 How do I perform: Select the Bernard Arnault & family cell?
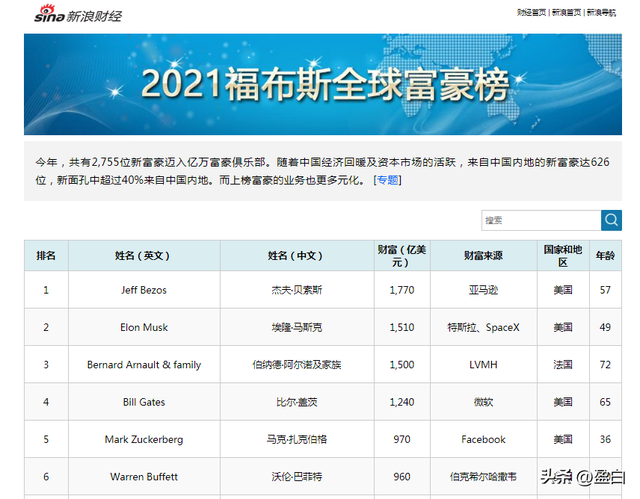(144, 364)
